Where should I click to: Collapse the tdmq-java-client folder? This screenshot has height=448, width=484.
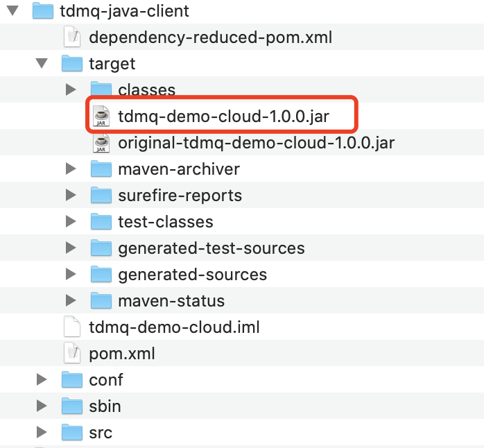[12, 11]
